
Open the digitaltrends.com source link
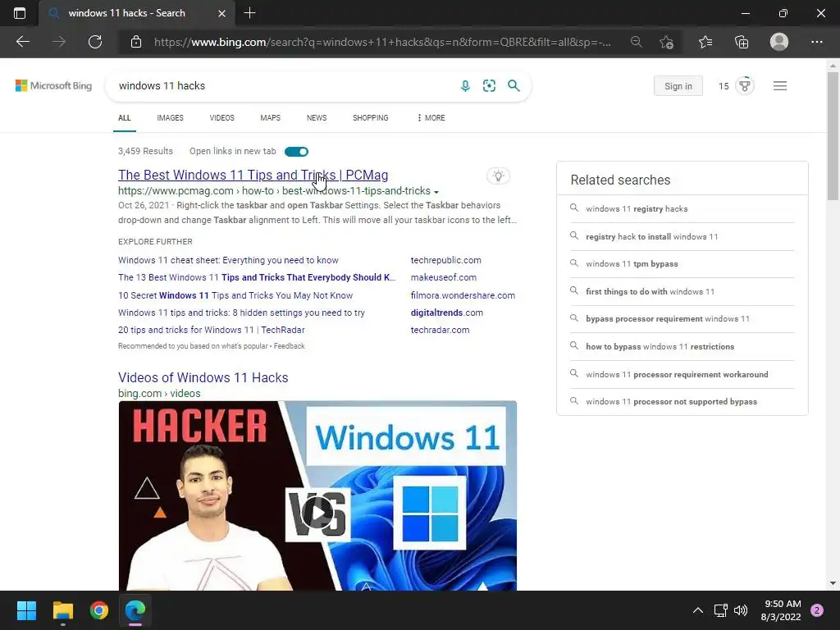click(x=447, y=313)
